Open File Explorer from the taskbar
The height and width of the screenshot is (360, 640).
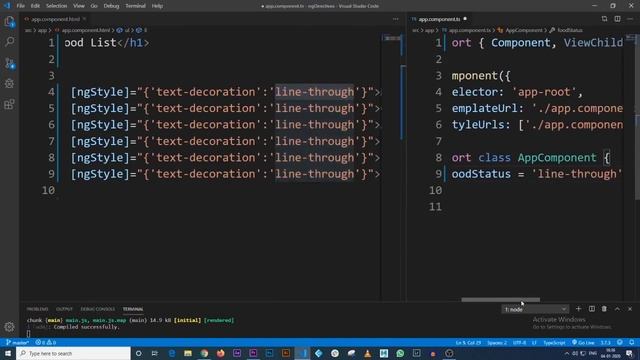click(188, 353)
